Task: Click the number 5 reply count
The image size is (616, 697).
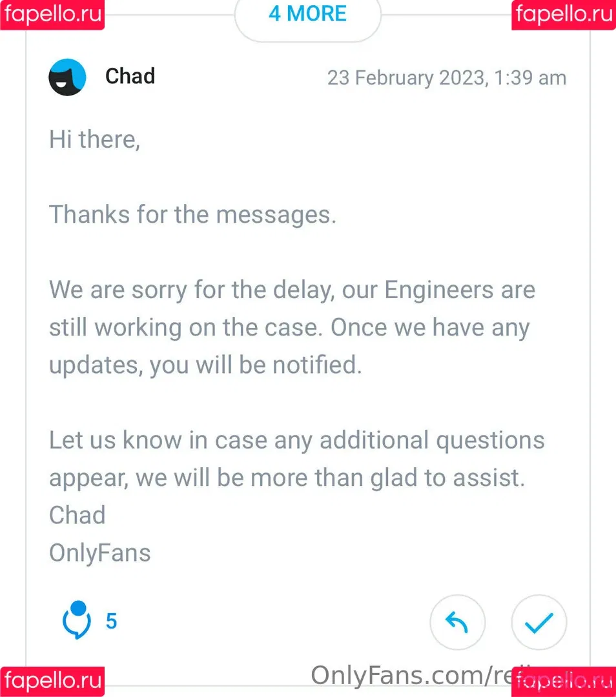Action: point(111,621)
